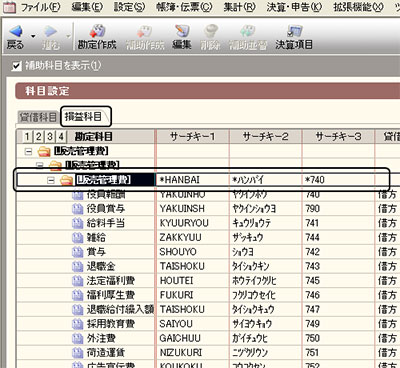Click the 進む forward arrow icon
The width and height of the screenshot is (400, 368).
tap(51, 32)
